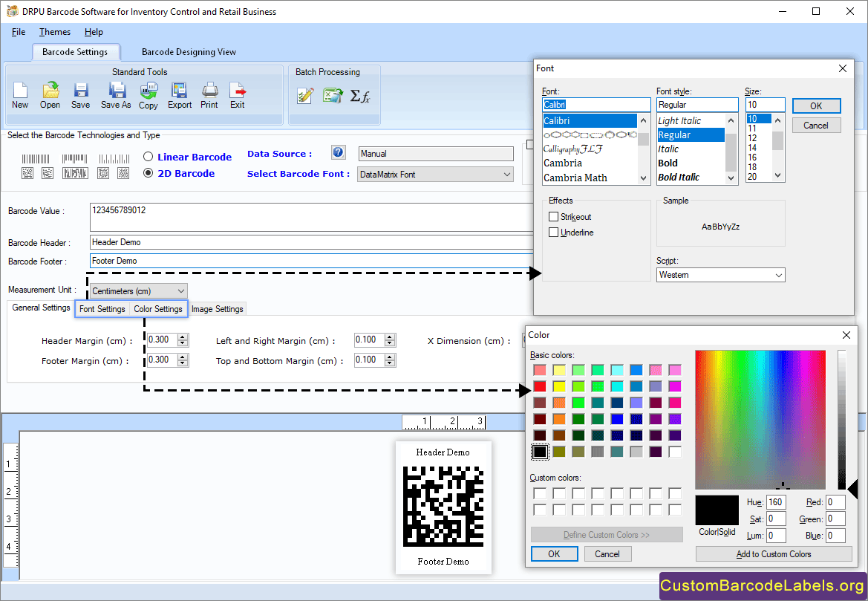The width and height of the screenshot is (868, 601).
Task: Click the Barcode Footer input field
Action: pos(311,261)
